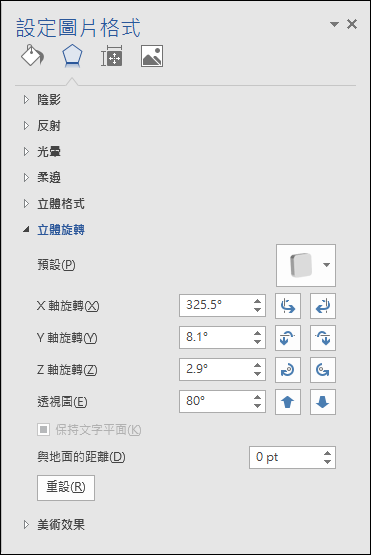Narrow perspective with down arrow button
This screenshot has height=555, width=371.
pyautogui.click(x=323, y=402)
